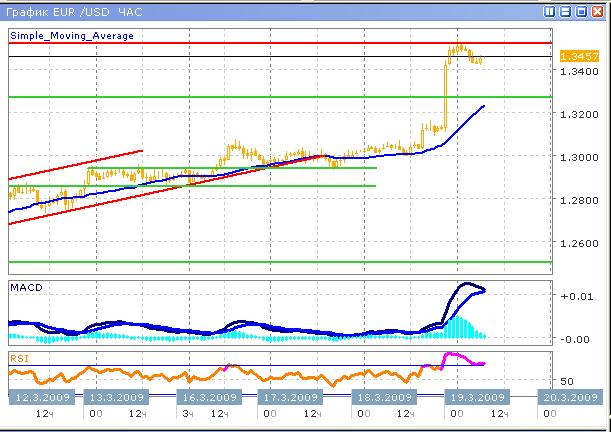
Task: Click the 20.3.2009 date marker
Action: coord(569,397)
